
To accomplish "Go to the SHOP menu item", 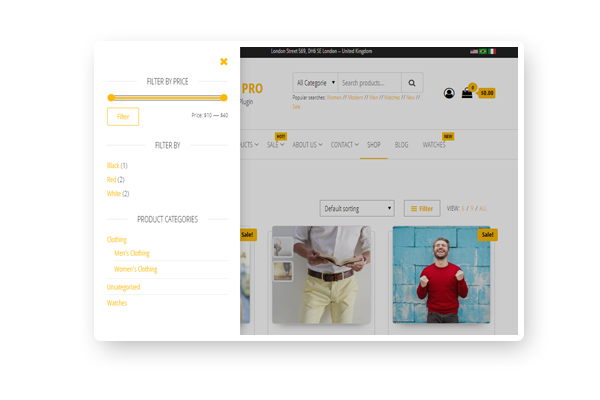I will click(x=374, y=145).
